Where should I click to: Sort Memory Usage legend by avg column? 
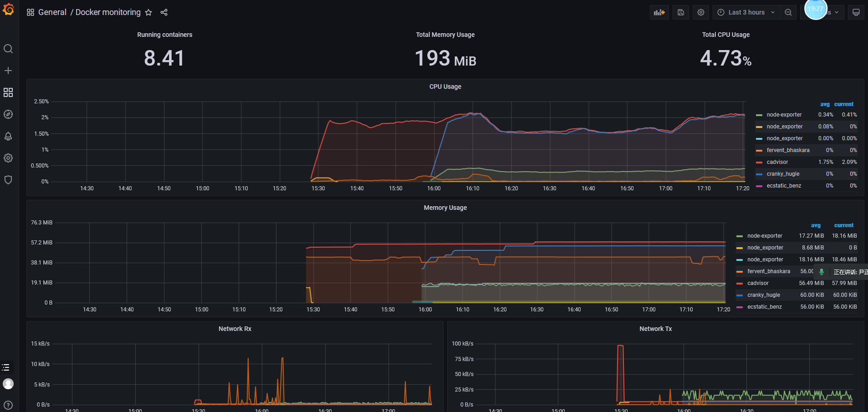[x=816, y=225]
